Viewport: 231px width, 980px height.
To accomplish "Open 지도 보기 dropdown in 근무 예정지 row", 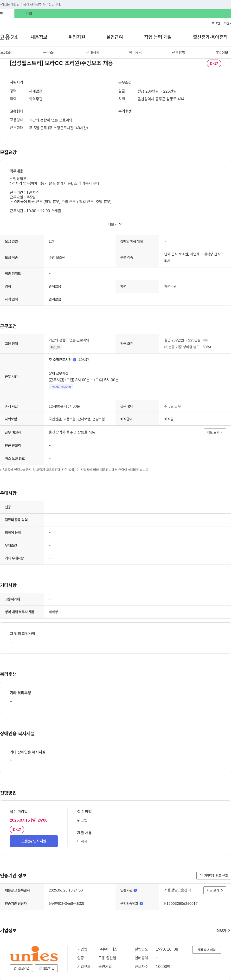I will coord(215,432).
